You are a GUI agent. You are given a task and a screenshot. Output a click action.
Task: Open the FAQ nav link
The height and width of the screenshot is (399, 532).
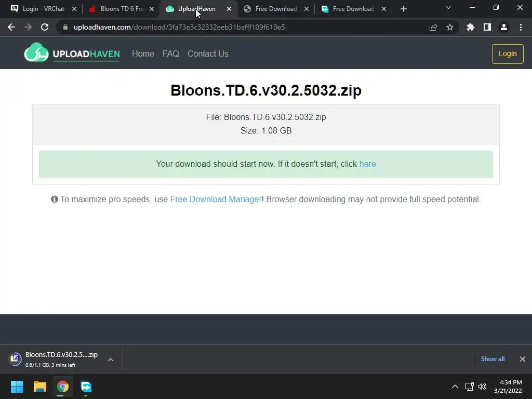(170, 54)
